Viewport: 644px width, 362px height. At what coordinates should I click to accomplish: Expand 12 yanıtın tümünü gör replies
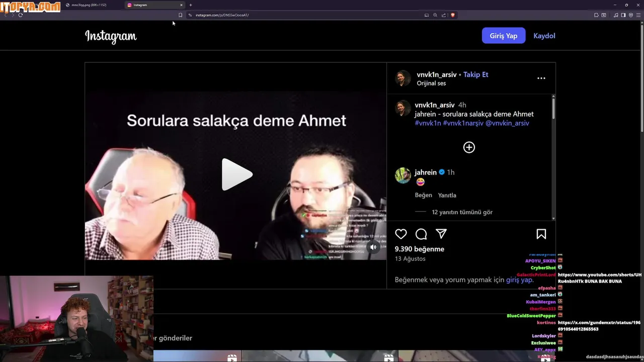point(462,212)
